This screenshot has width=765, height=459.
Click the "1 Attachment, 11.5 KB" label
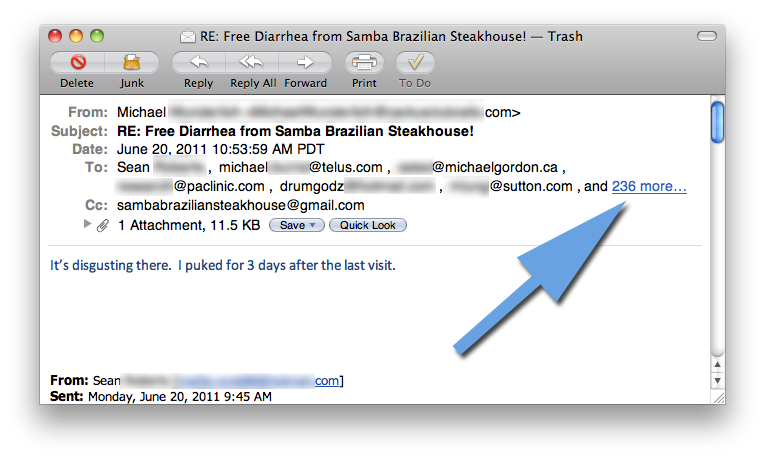tap(189, 225)
